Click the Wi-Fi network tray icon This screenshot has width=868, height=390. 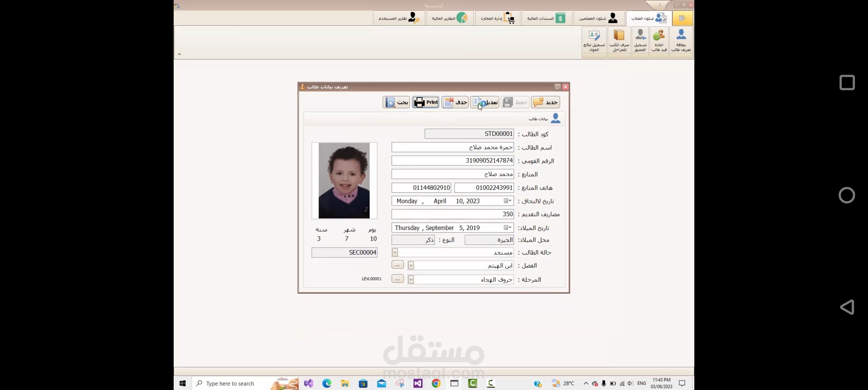622,383
